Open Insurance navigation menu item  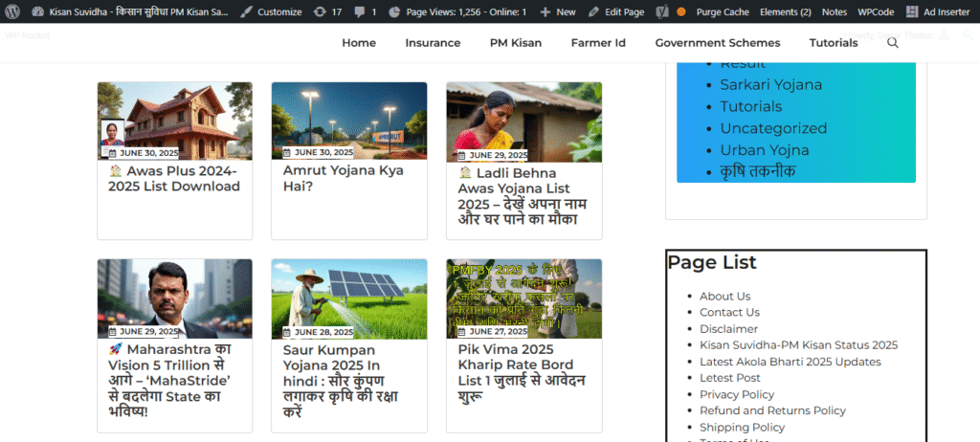tap(433, 42)
